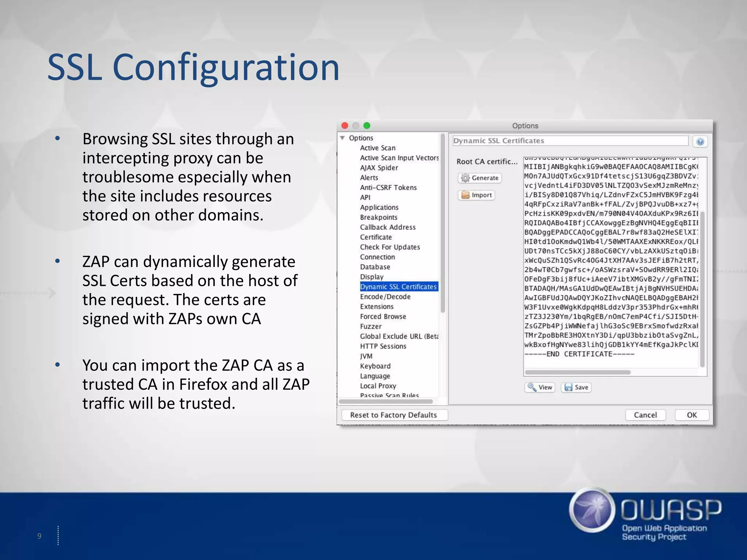747x560 pixels.
Task: Click the View magnifier button
Action: pos(540,387)
